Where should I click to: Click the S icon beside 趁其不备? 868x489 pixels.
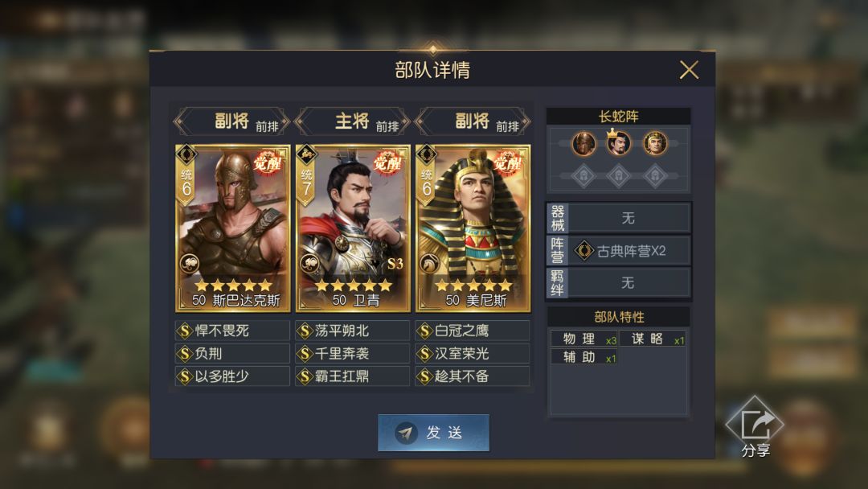point(424,376)
